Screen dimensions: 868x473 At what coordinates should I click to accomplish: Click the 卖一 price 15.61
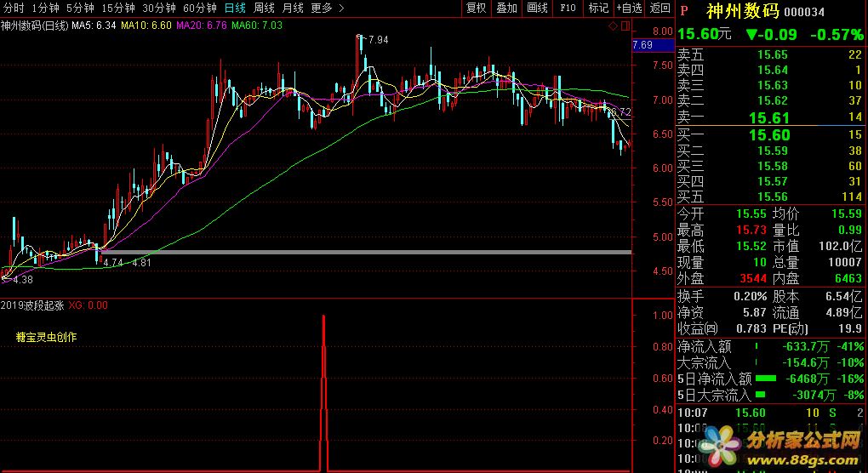pyautogui.click(x=769, y=118)
